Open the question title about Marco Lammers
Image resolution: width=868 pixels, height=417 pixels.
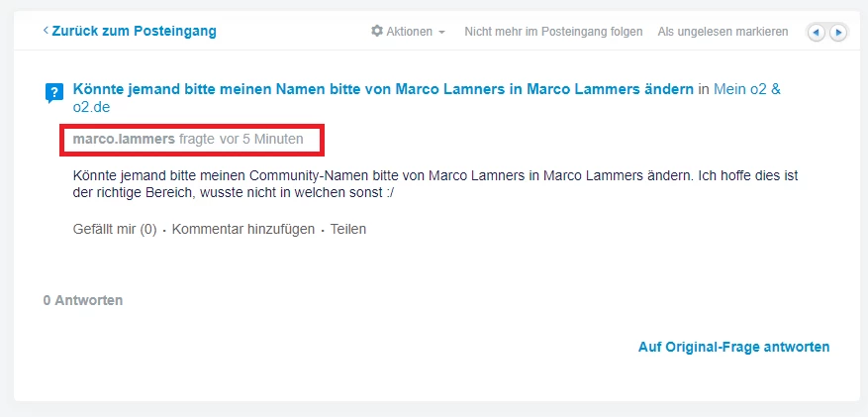[x=383, y=88]
